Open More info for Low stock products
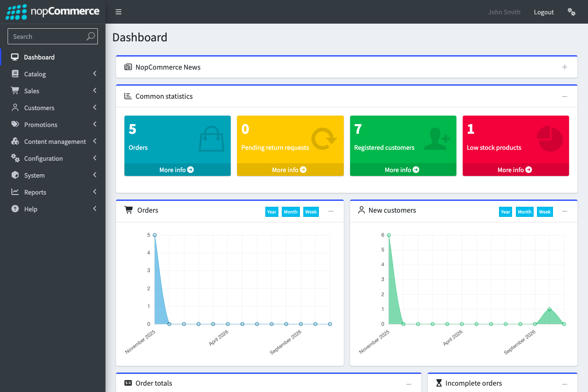588x392 pixels. point(515,170)
